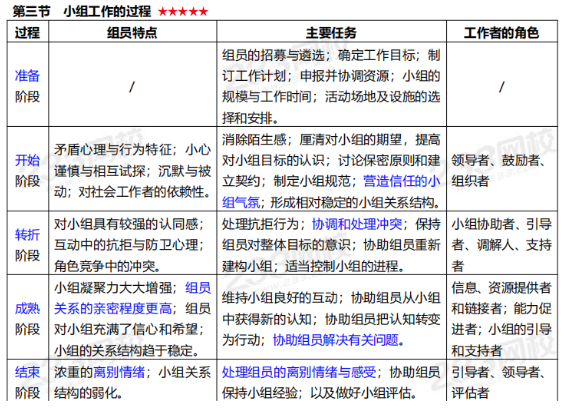
Task: Click the 组员特点 column header
Action: tap(132, 32)
